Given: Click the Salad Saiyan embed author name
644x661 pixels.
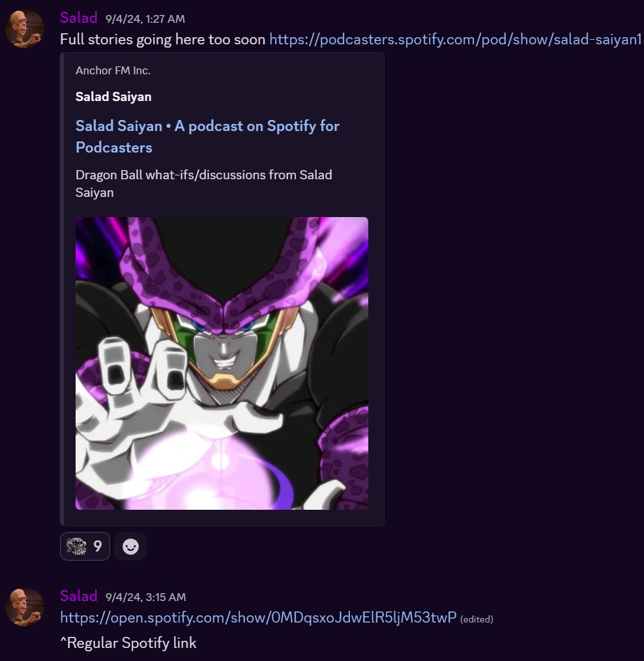Looking at the screenshot, I should [113, 96].
